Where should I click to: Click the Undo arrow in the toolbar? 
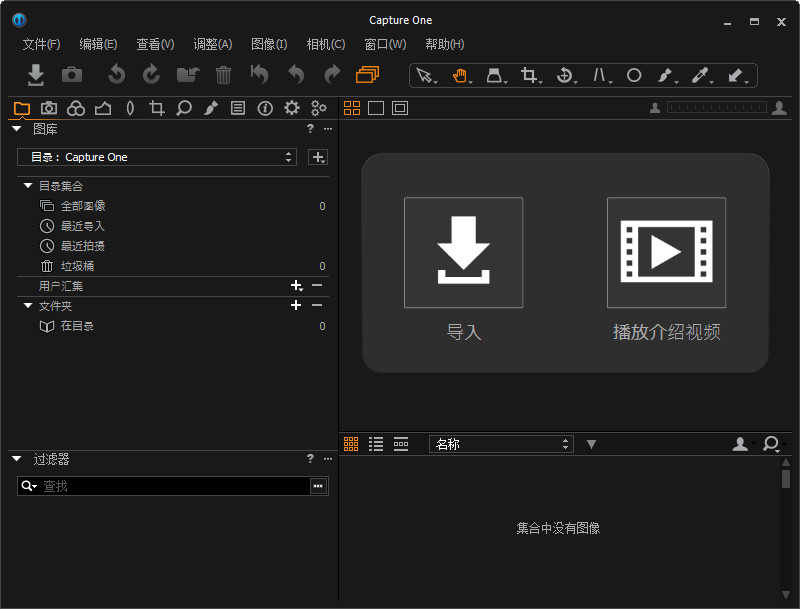pos(296,75)
